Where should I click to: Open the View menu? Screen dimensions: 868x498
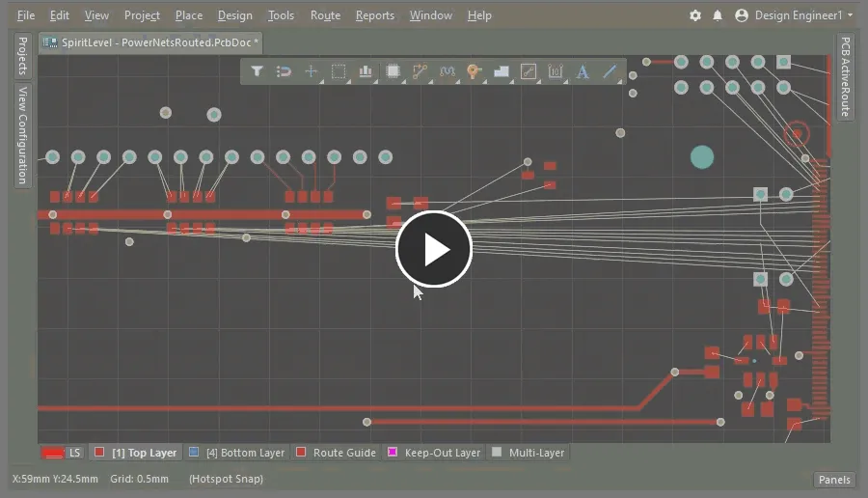[x=96, y=15]
